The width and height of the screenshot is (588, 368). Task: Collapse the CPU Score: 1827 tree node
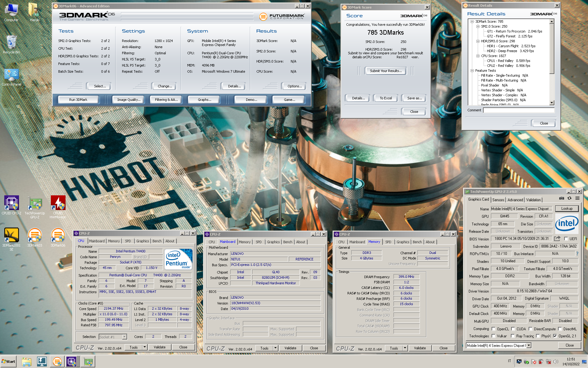[x=478, y=56]
